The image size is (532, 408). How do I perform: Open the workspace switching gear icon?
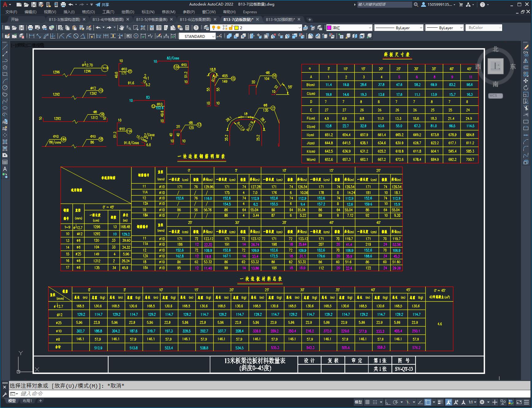(x=482, y=402)
